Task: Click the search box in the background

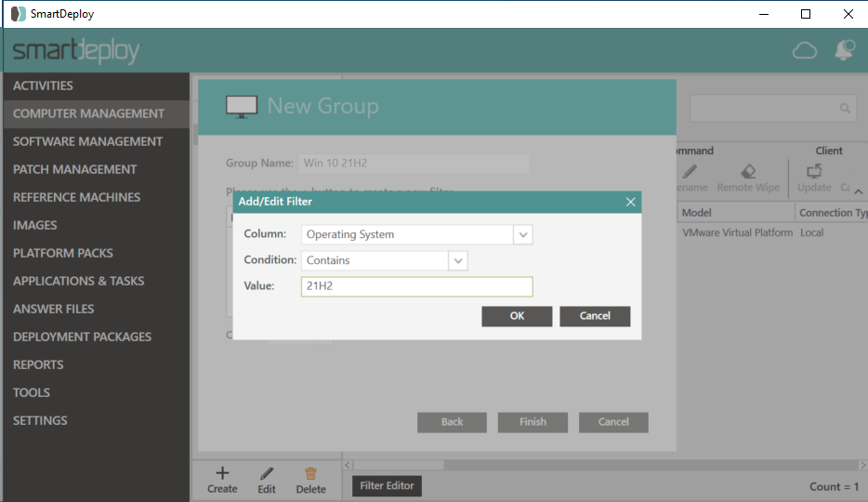Action: pos(773,109)
